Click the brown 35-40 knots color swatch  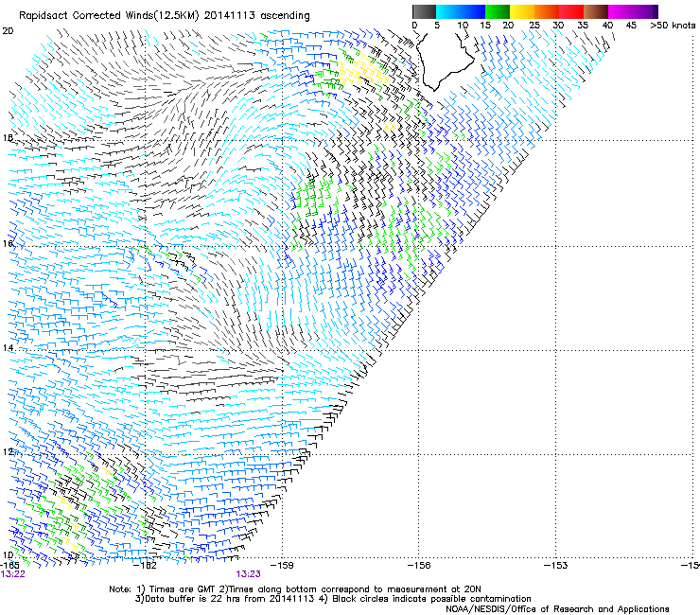point(596,11)
